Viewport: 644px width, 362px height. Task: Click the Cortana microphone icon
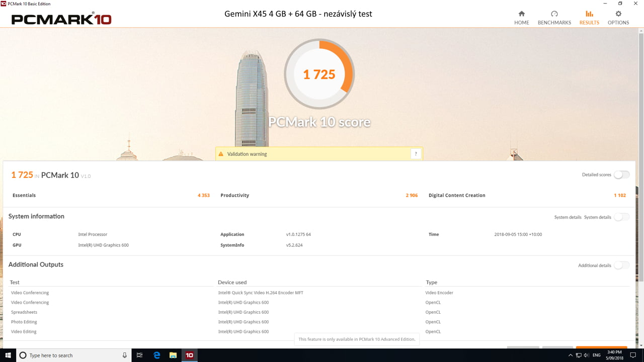(x=125, y=355)
